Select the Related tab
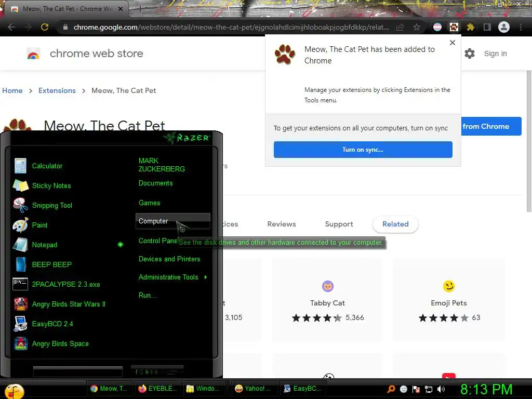532x399 pixels. click(x=395, y=224)
